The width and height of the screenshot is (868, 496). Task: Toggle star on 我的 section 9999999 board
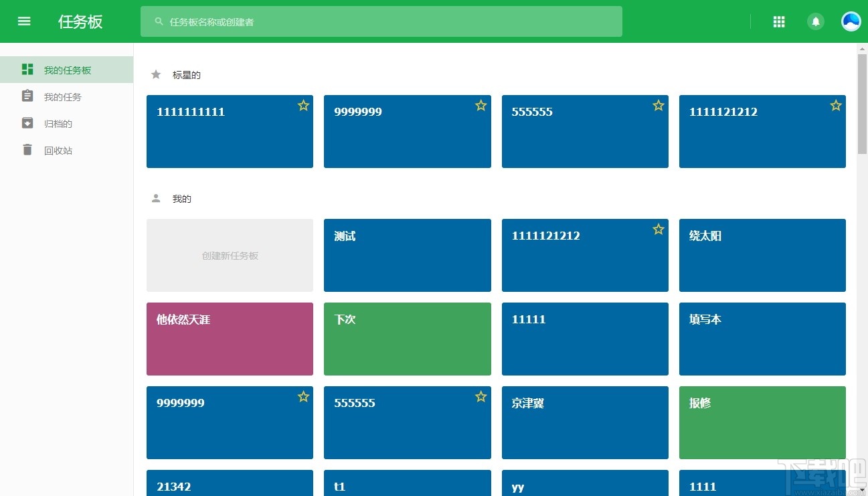point(303,397)
